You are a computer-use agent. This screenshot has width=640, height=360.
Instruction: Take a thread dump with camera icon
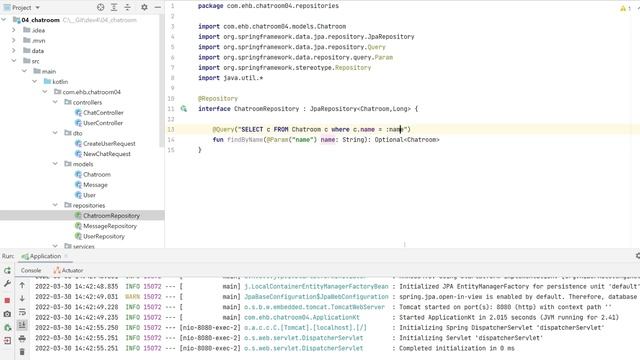[7, 314]
